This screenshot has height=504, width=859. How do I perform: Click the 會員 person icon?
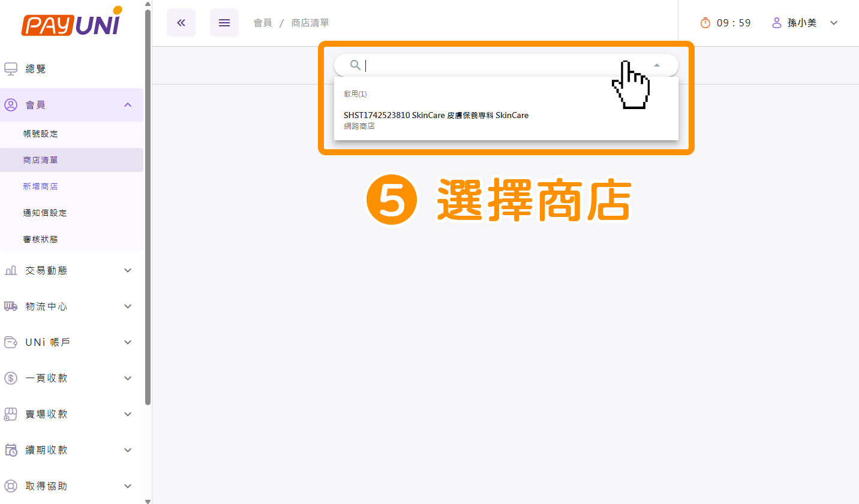tap(11, 105)
